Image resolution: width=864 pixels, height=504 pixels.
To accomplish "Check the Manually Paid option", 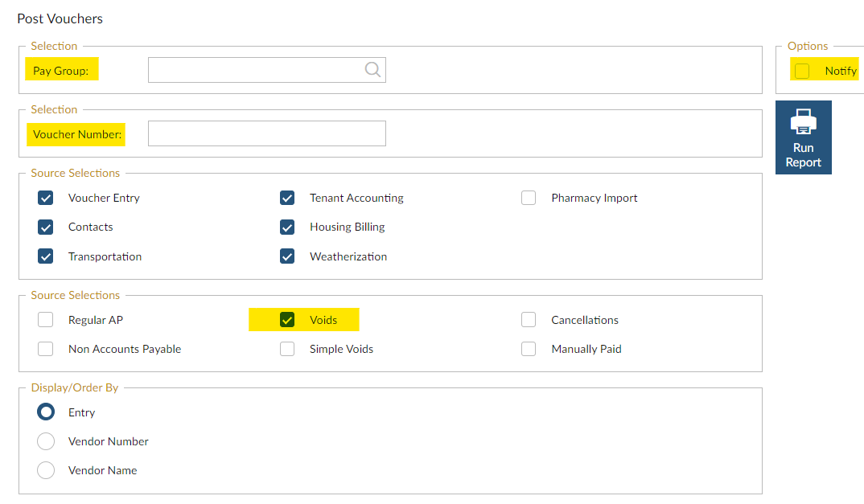I will 529,349.
